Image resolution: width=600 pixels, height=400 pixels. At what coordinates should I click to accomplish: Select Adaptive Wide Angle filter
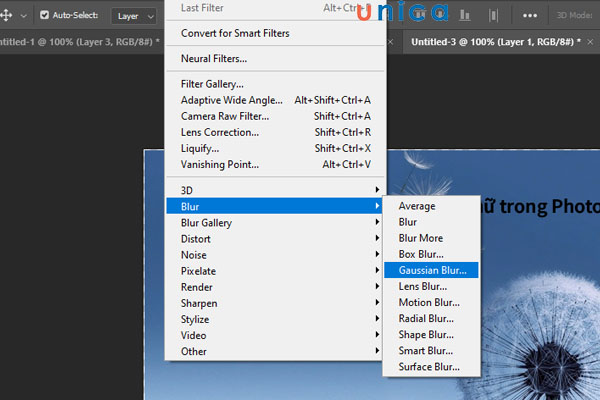(276, 100)
